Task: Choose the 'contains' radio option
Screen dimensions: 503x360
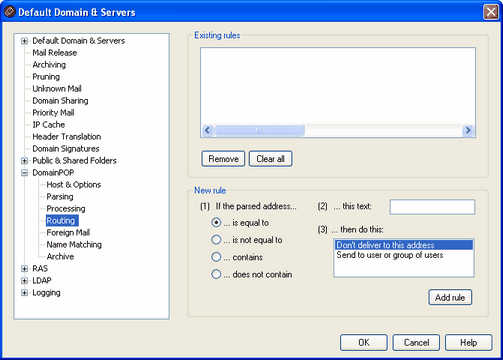Action: pyautogui.click(x=216, y=257)
